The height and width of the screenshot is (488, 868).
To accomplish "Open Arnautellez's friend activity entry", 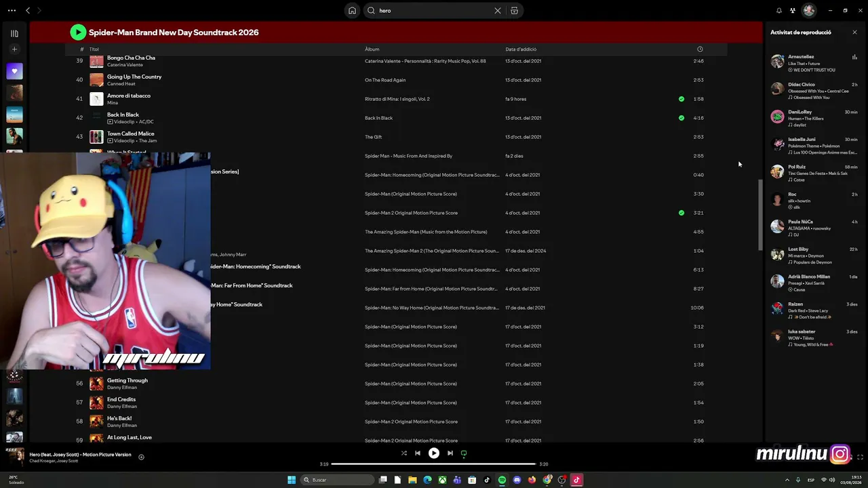I will point(815,63).
